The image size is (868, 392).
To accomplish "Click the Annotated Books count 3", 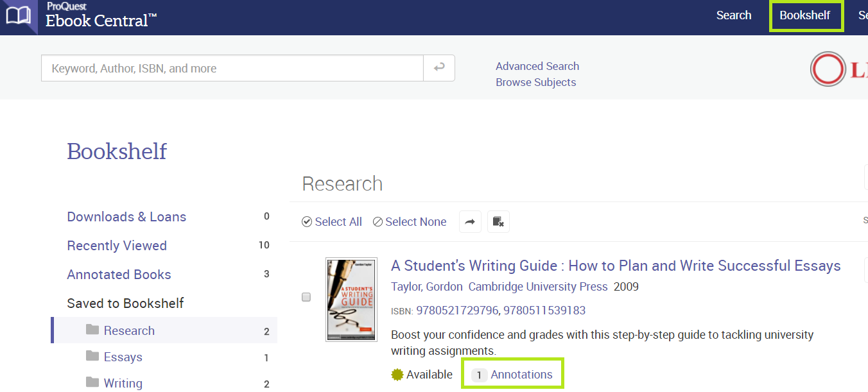I will click(x=266, y=274).
